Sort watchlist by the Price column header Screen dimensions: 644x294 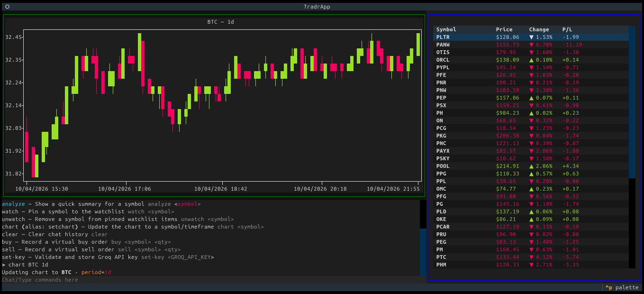click(504, 29)
